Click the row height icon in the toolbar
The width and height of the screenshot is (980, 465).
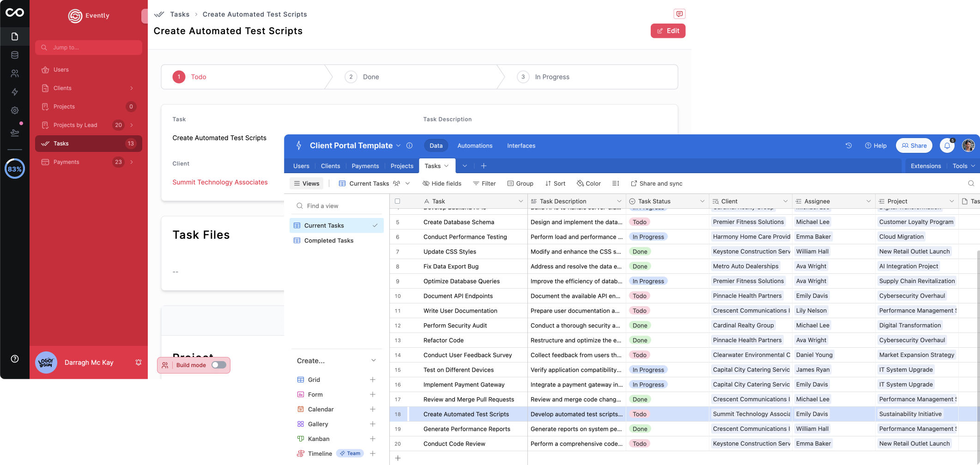pyautogui.click(x=615, y=183)
